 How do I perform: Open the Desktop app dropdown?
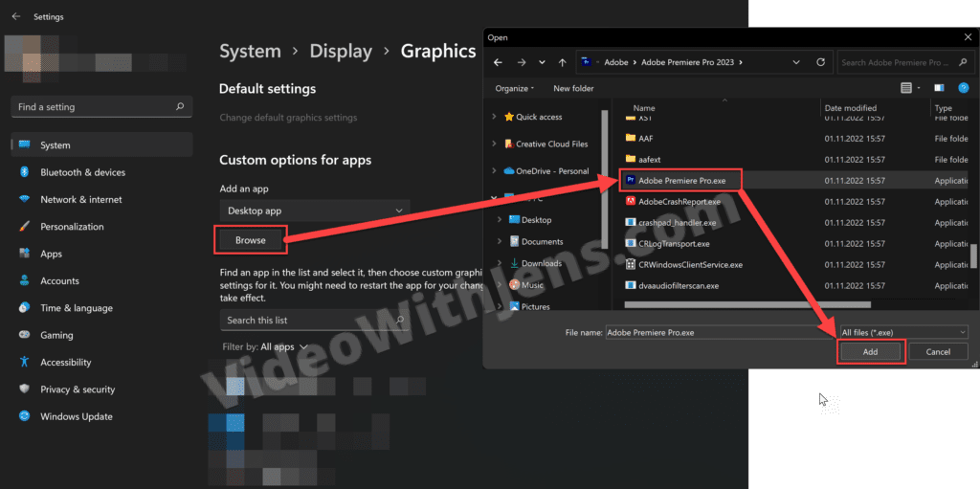click(315, 211)
